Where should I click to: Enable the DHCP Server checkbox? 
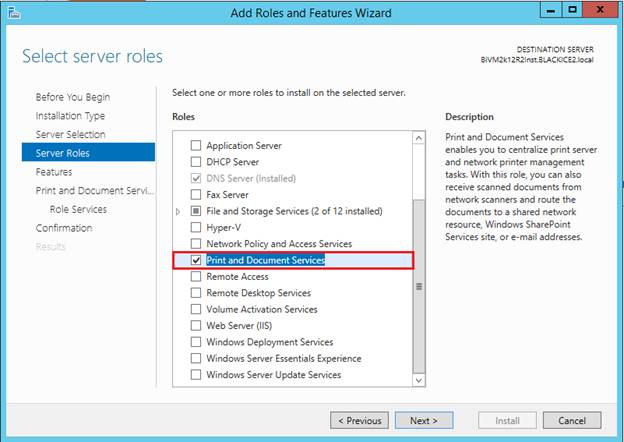(196, 162)
